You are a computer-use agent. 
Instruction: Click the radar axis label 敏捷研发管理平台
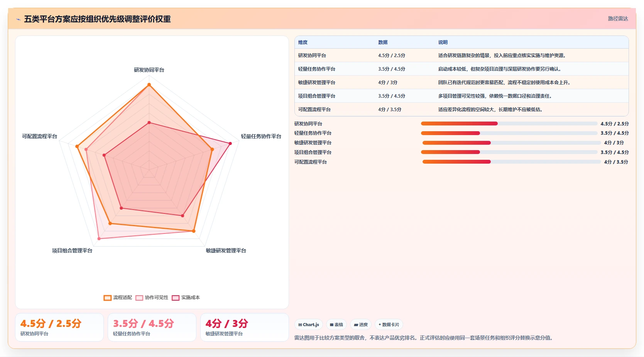click(226, 250)
